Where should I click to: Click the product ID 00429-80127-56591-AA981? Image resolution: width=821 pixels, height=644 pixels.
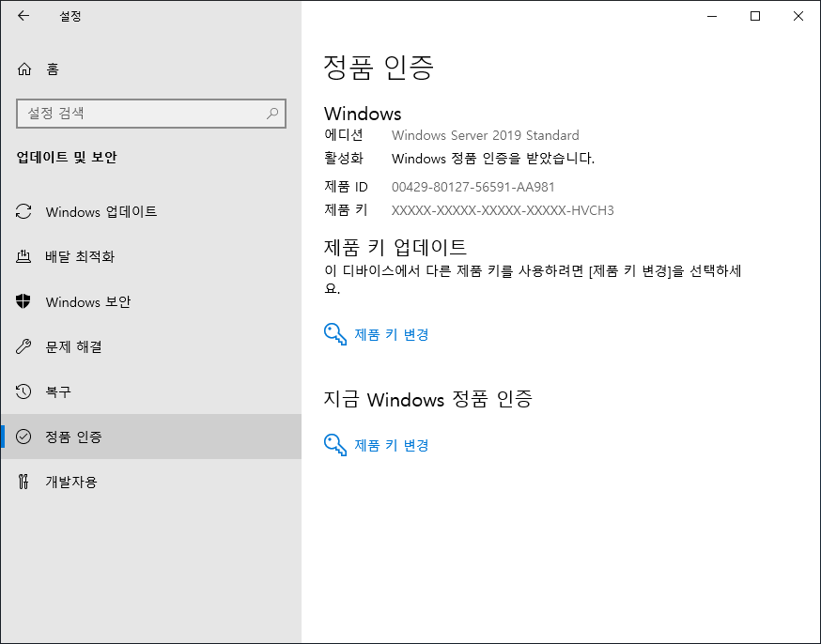pyautogui.click(x=472, y=187)
